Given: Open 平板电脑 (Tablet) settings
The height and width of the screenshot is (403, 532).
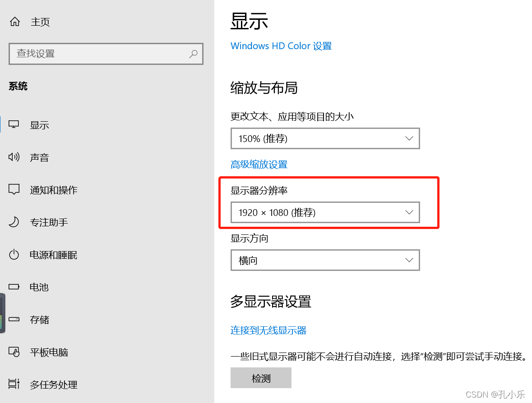Looking at the screenshot, I should (14, 353).
